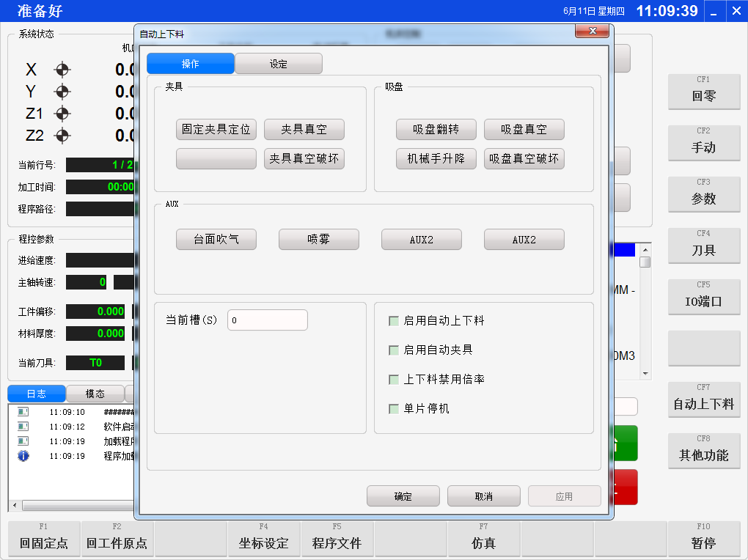Click the Z2 axis crosshair icon
The height and width of the screenshot is (560, 748).
[62, 136]
